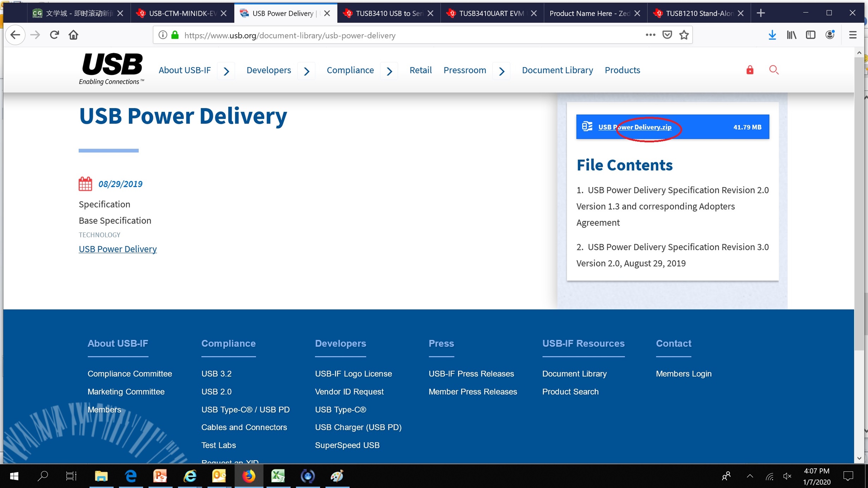Open taskbar search magnifier
Viewport: 868px width, 488px height.
43,476
